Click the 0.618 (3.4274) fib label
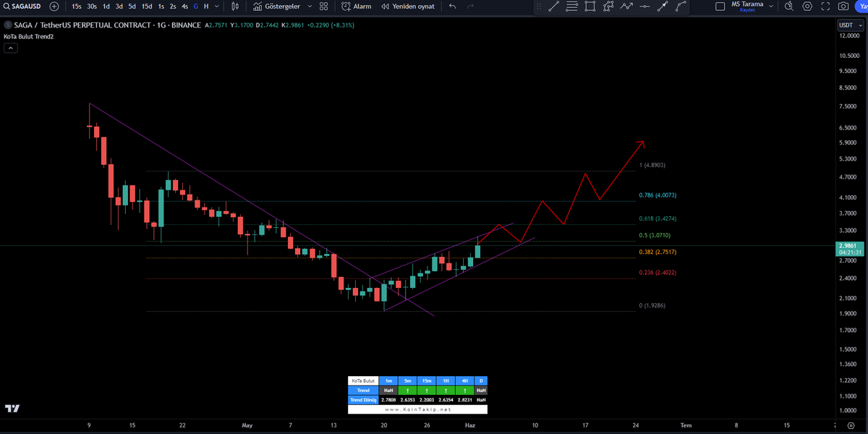The width and height of the screenshot is (868, 434). click(657, 218)
